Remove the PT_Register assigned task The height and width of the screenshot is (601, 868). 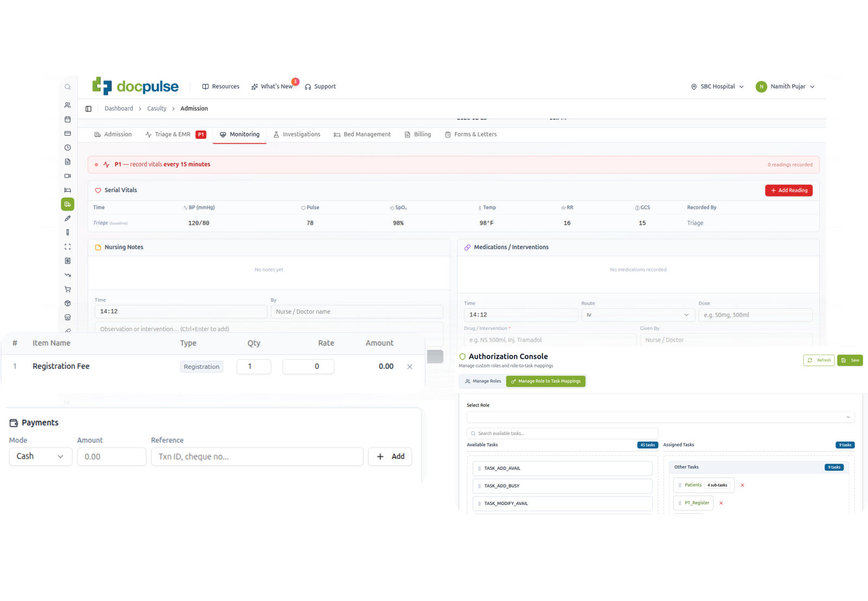721,503
